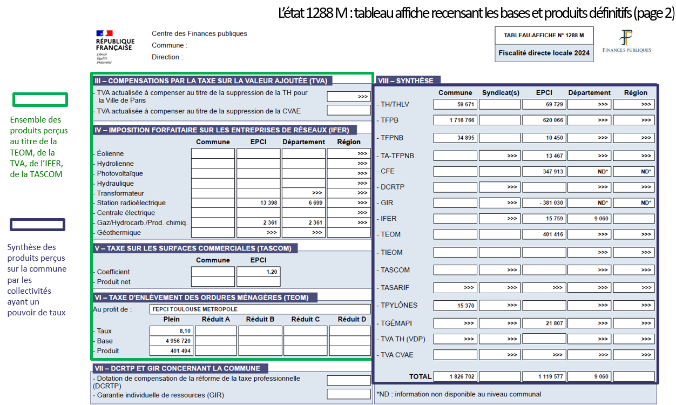Click TOTAL EPCI value 1 119 577
676x405 pixels.
click(544, 377)
